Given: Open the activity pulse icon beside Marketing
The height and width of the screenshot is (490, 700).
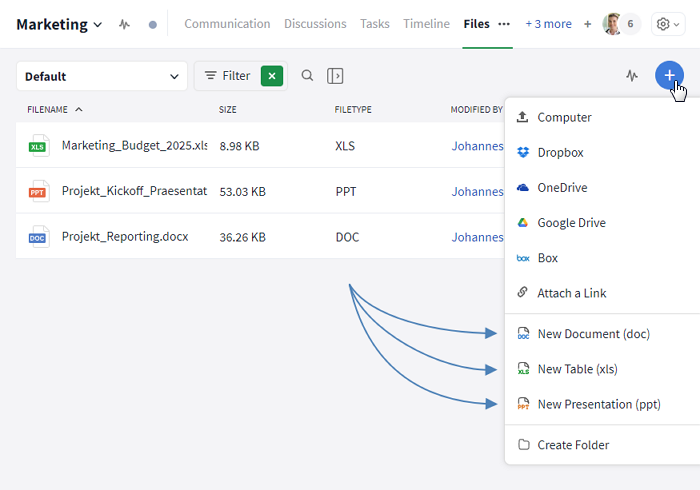Looking at the screenshot, I should tap(124, 24).
